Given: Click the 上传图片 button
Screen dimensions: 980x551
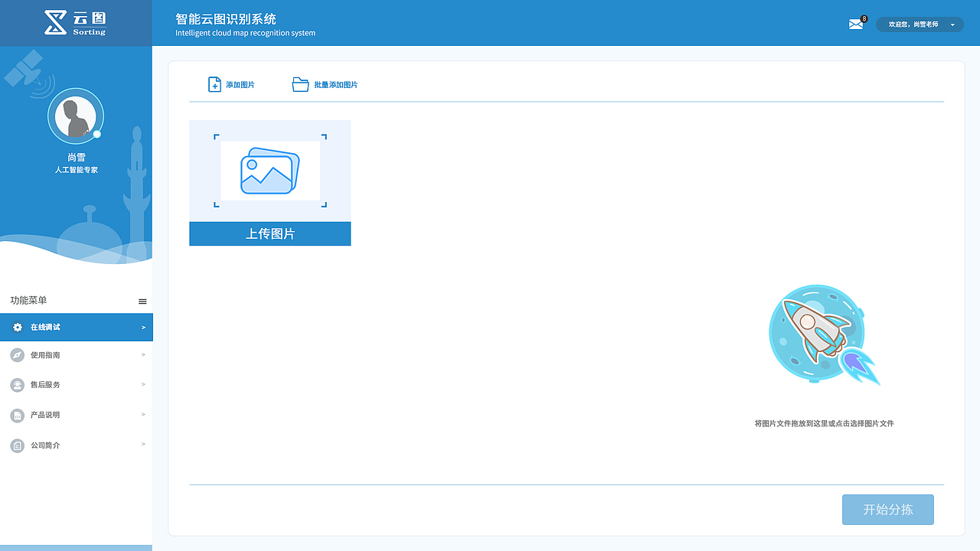Looking at the screenshot, I should coord(269,234).
